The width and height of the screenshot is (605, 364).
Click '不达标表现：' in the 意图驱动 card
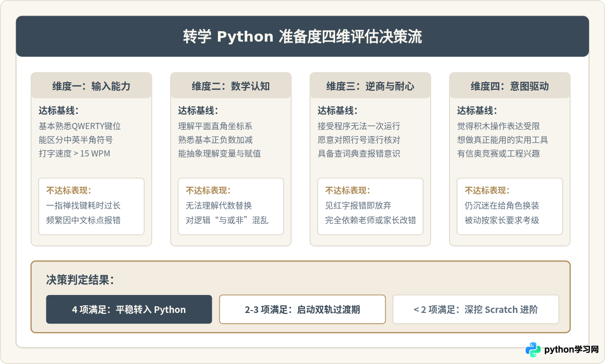pos(487,191)
